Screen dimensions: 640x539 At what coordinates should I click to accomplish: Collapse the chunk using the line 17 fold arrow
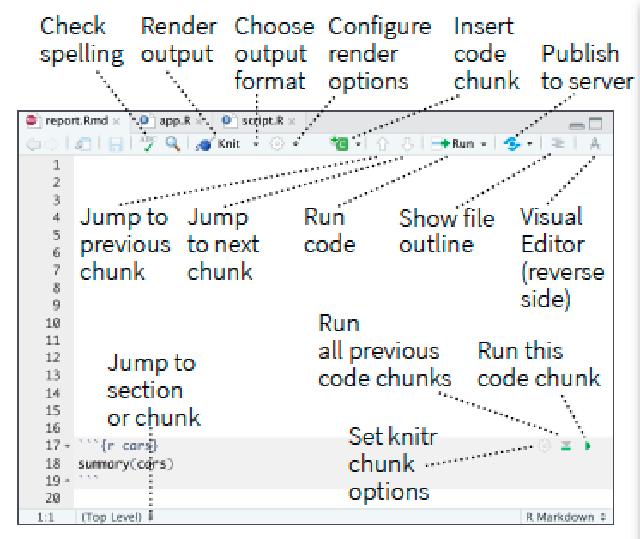68,446
